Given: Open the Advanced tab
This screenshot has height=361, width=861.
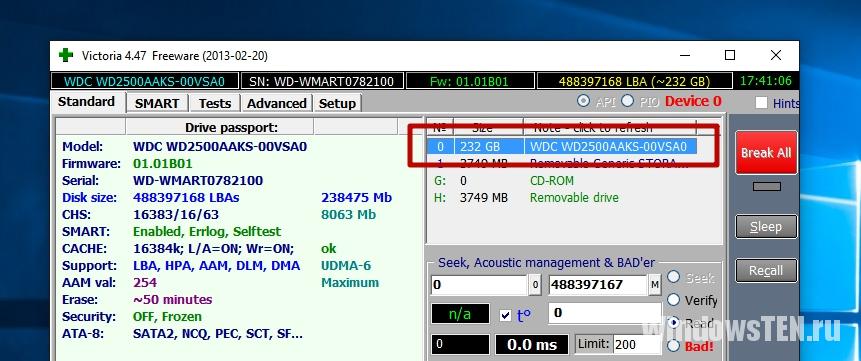Looking at the screenshot, I should click(277, 103).
